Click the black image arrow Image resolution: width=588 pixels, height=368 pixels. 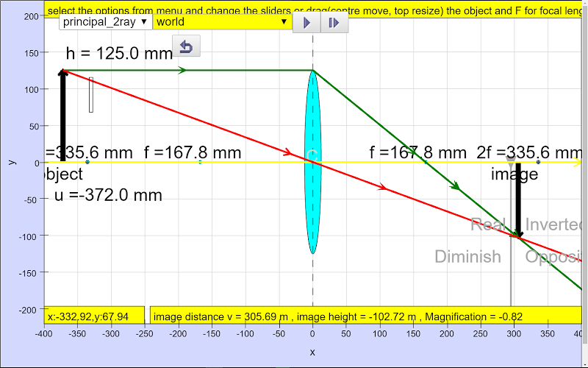pyautogui.click(x=518, y=206)
